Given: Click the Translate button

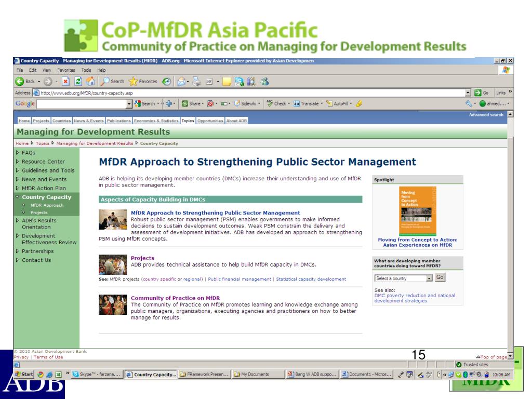Looking at the screenshot, I should (307, 104).
